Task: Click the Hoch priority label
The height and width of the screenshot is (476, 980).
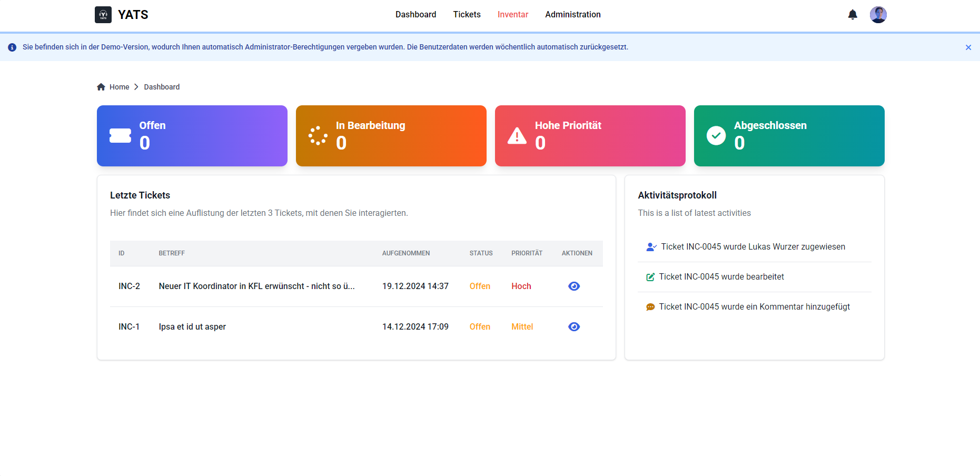Action: tap(521, 286)
